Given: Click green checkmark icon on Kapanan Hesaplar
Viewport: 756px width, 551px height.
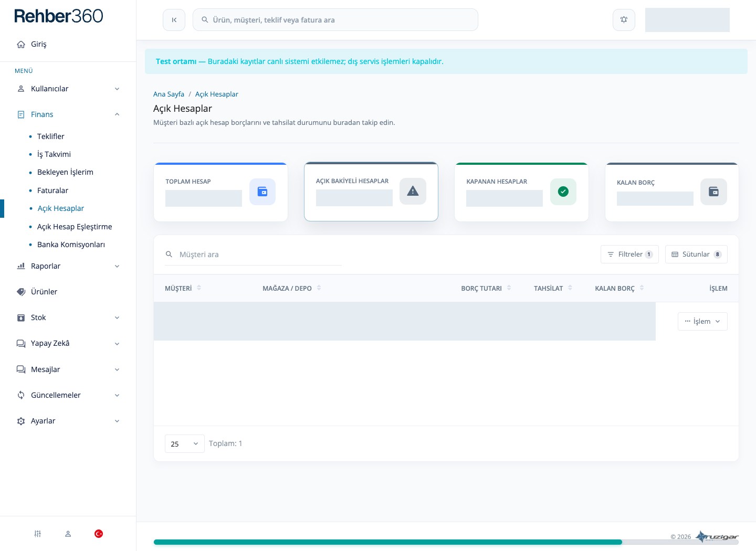Looking at the screenshot, I should click(x=563, y=192).
